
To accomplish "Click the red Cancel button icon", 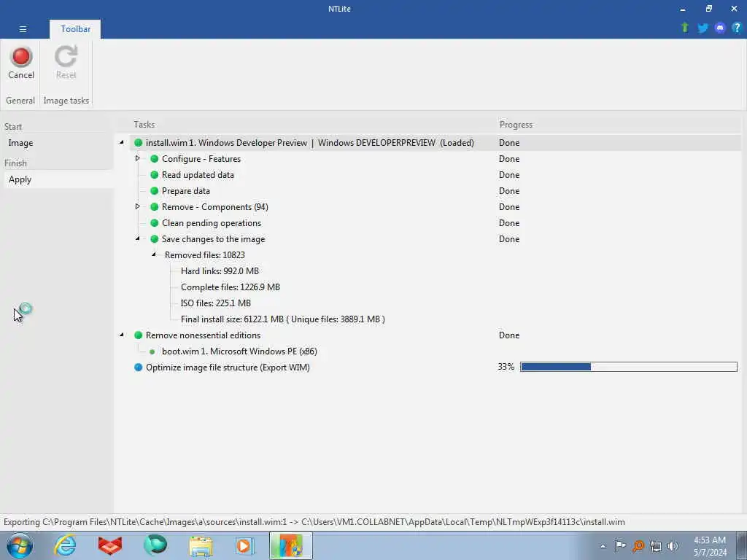I will (21, 57).
